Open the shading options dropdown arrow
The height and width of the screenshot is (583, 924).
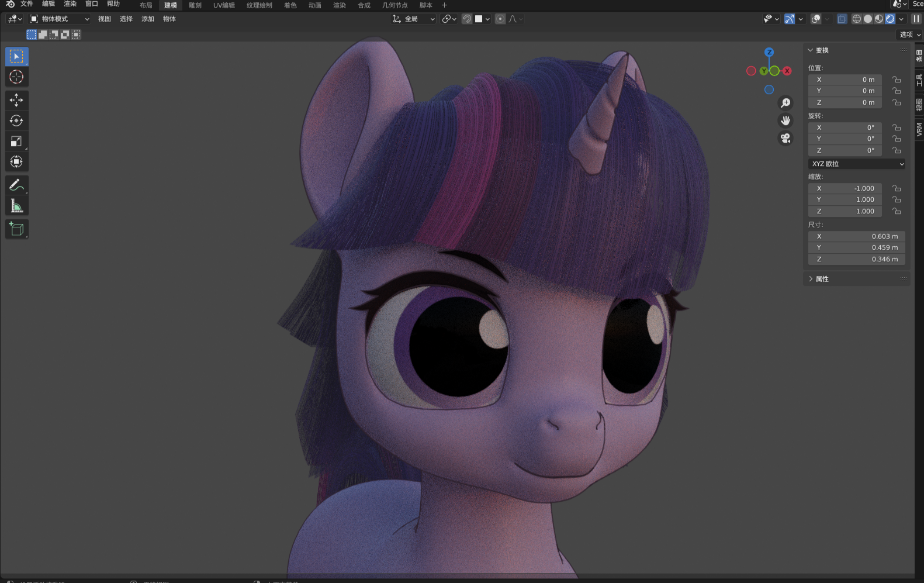tap(902, 19)
